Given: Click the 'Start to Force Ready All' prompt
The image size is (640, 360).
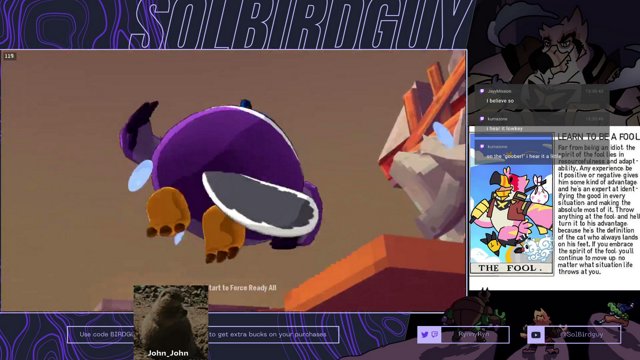Looking at the screenshot, I should pos(242,288).
